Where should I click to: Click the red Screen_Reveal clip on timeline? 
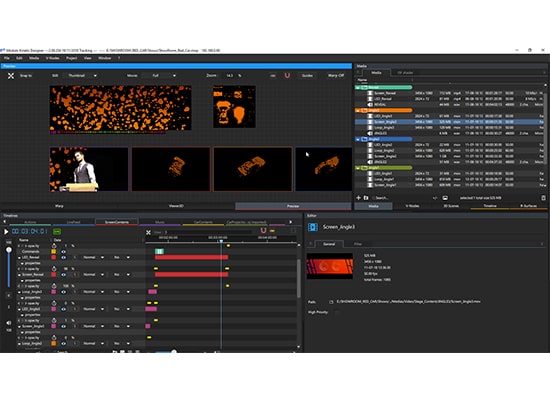[192, 275]
